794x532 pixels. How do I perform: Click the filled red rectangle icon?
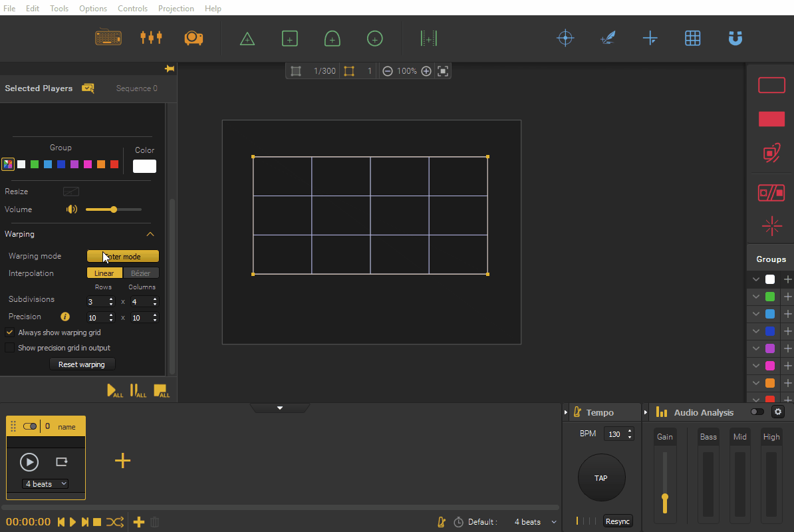[771, 119]
